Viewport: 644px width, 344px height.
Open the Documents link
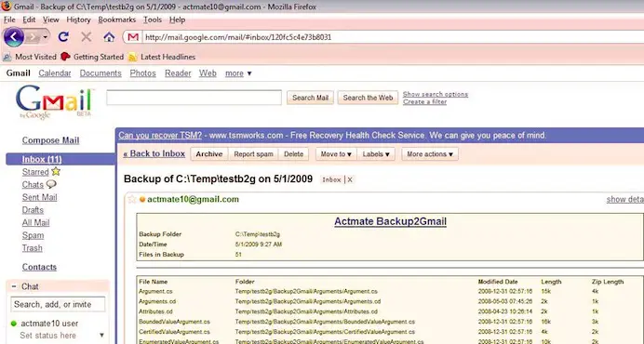[101, 73]
